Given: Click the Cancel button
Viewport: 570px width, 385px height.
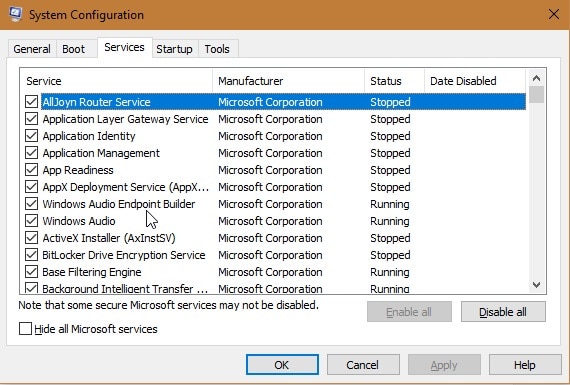Looking at the screenshot, I should 363,365.
